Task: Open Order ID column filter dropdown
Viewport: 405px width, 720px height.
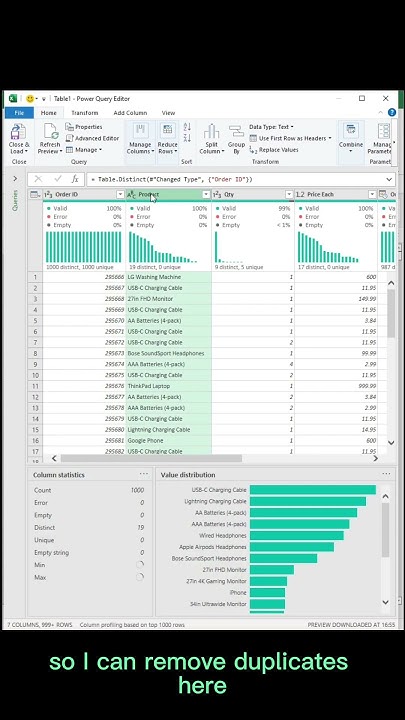Action: click(x=120, y=195)
